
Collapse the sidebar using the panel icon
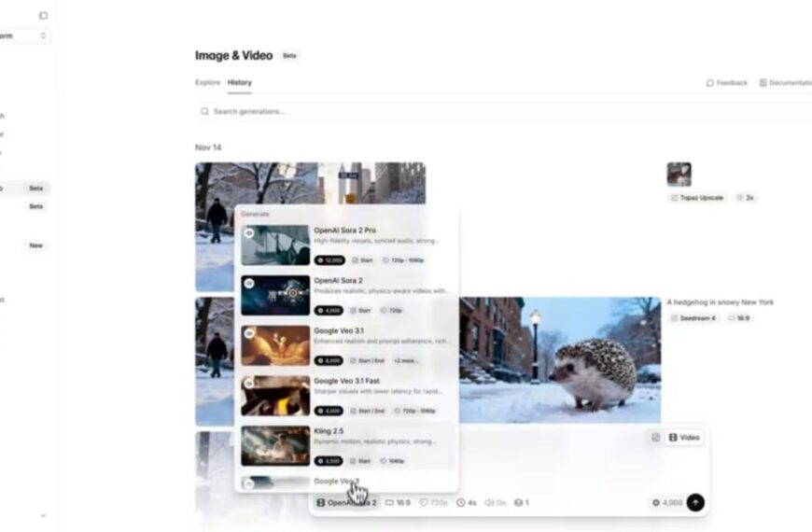tap(43, 16)
